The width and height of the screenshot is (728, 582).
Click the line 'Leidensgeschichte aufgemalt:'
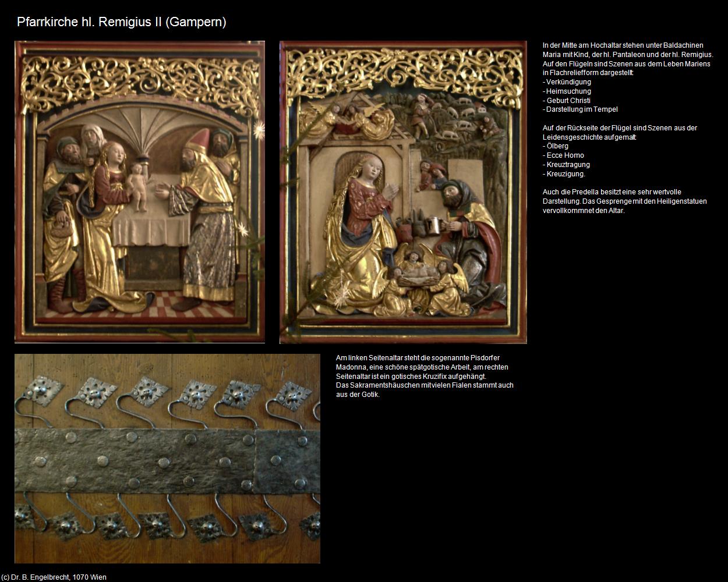point(589,137)
